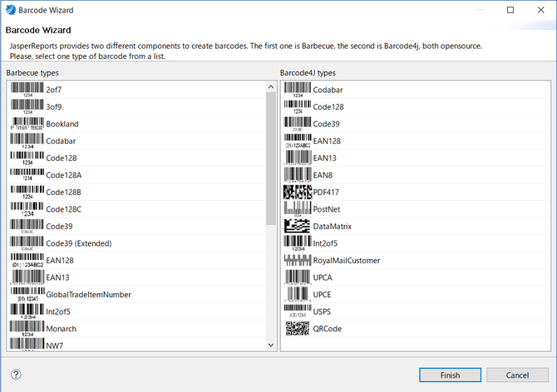
Task: Pick the Barbecue Codabar barcode icon
Action: click(27, 140)
